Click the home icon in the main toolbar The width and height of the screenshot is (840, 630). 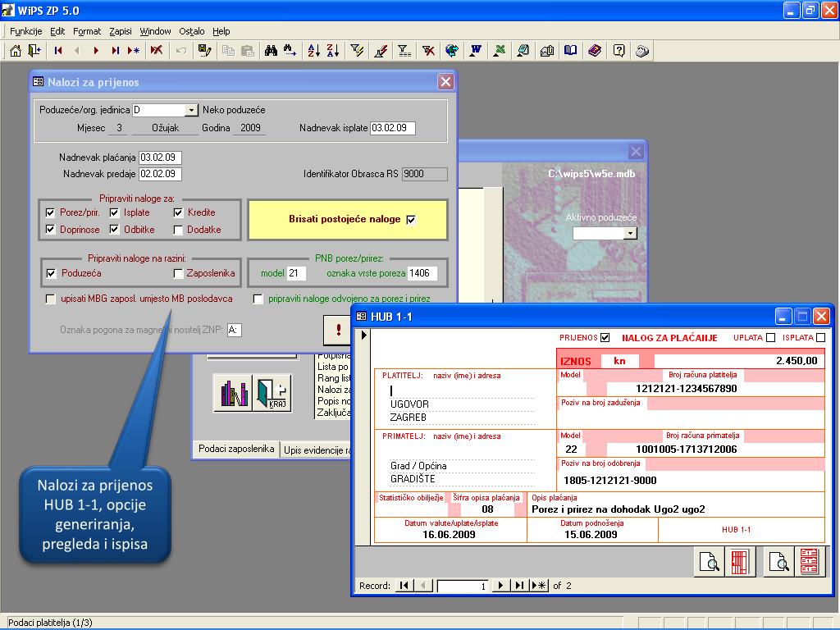[x=16, y=51]
